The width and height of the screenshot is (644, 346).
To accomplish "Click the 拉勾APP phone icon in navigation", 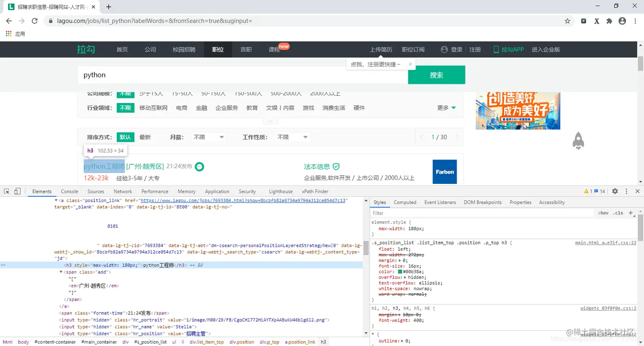I will point(497,49).
